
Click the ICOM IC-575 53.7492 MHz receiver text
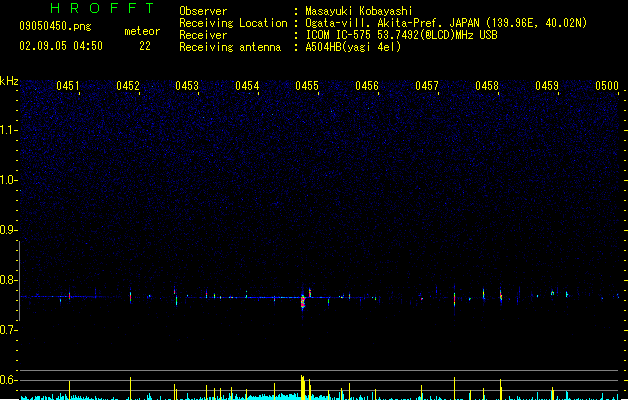point(402,35)
